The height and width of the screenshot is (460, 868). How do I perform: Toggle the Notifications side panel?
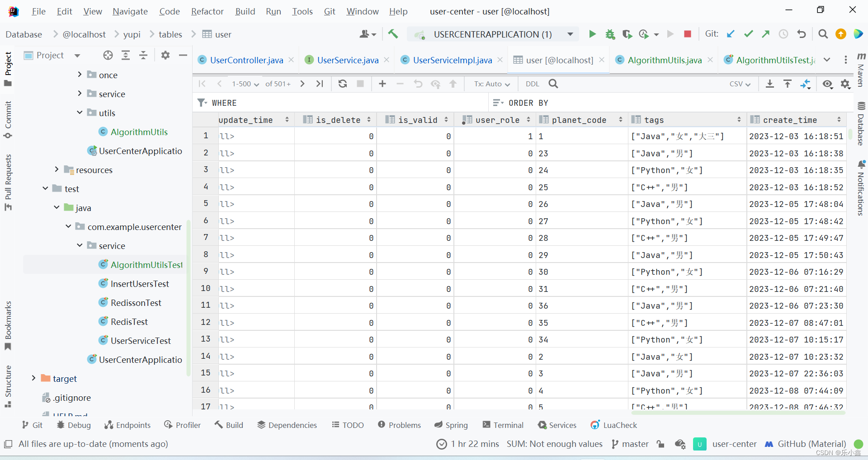click(x=861, y=188)
